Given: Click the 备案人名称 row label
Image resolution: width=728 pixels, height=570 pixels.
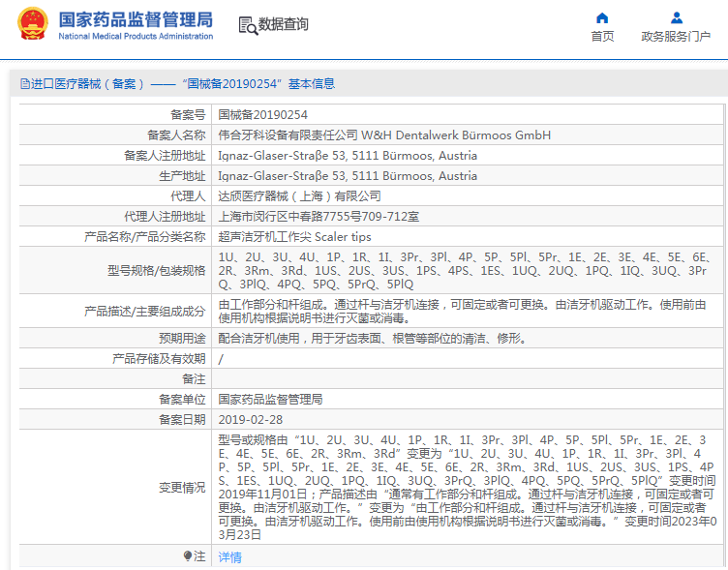Looking at the screenshot, I should pos(176,135).
